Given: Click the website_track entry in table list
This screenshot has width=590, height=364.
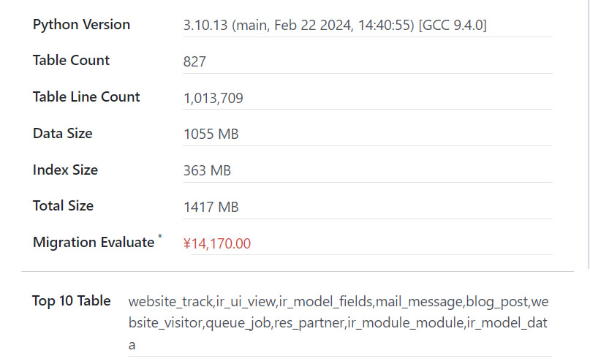Looking at the screenshot, I should [x=171, y=302].
